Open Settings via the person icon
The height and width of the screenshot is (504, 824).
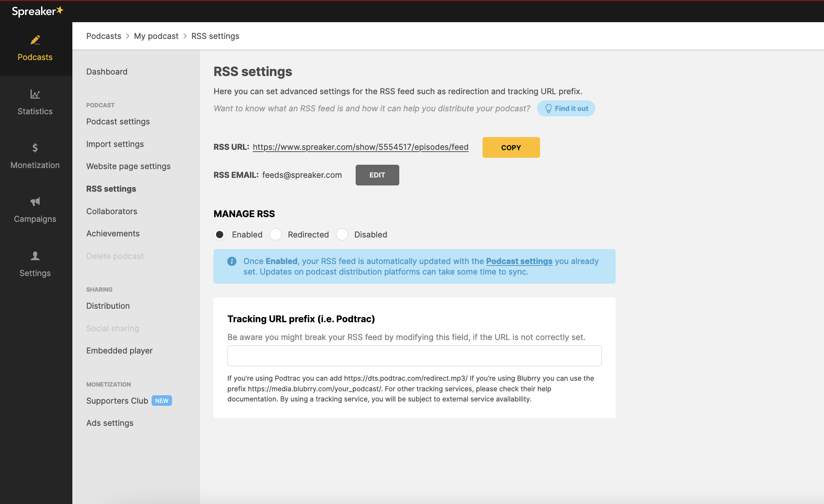click(x=35, y=256)
